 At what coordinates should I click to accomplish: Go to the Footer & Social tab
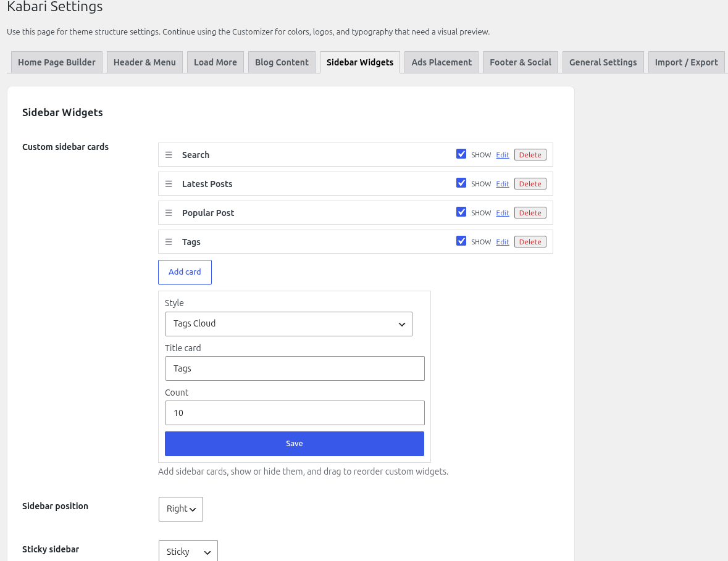(x=521, y=62)
